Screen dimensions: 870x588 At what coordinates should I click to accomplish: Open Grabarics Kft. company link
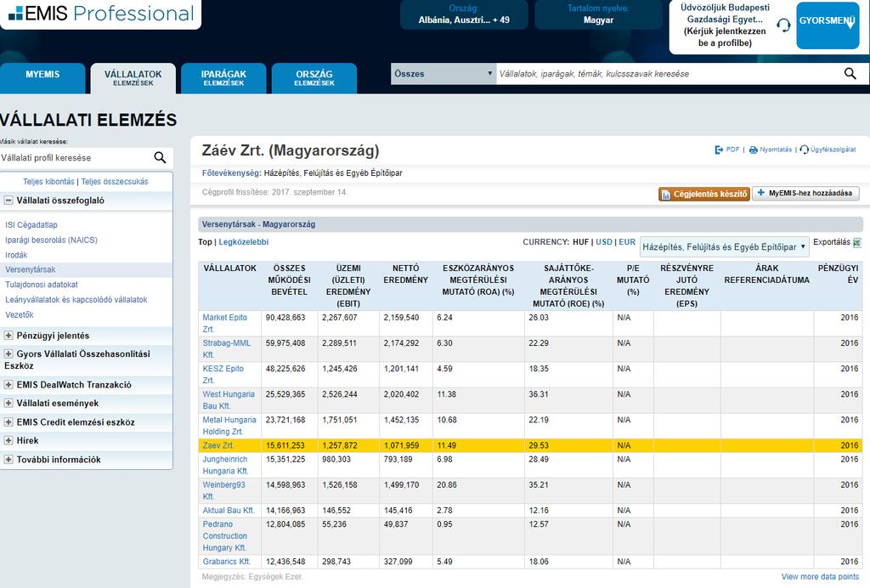[226, 562]
